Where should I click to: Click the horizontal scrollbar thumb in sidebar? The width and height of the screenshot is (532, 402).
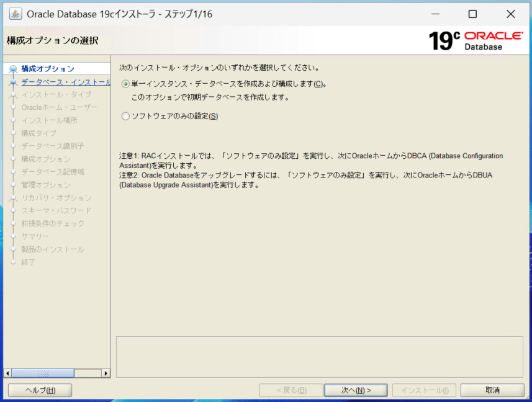[42, 373]
